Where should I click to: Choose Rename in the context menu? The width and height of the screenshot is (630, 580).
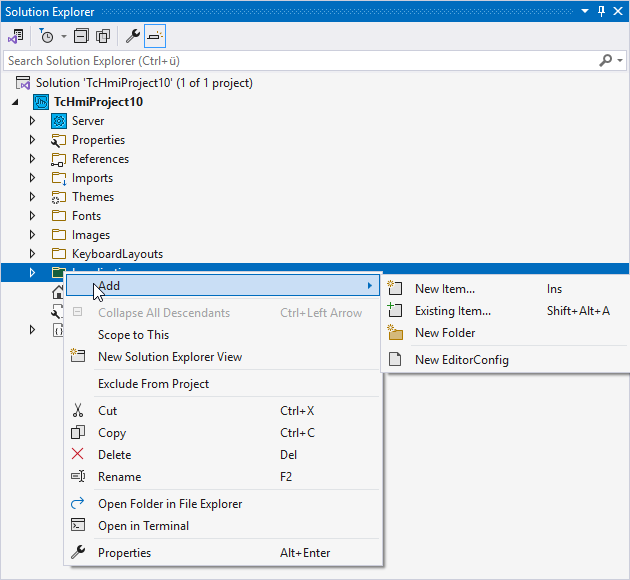(x=223, y=477)
